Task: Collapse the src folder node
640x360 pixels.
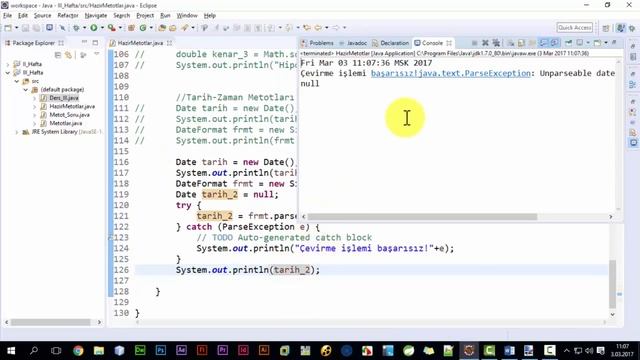Action: pyautogui.click(x=17, y=81)
